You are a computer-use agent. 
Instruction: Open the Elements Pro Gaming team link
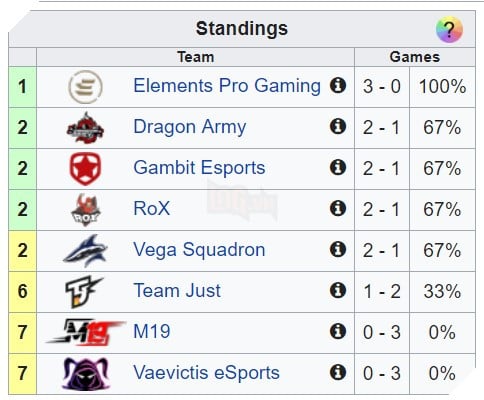(x=227, y=86)
